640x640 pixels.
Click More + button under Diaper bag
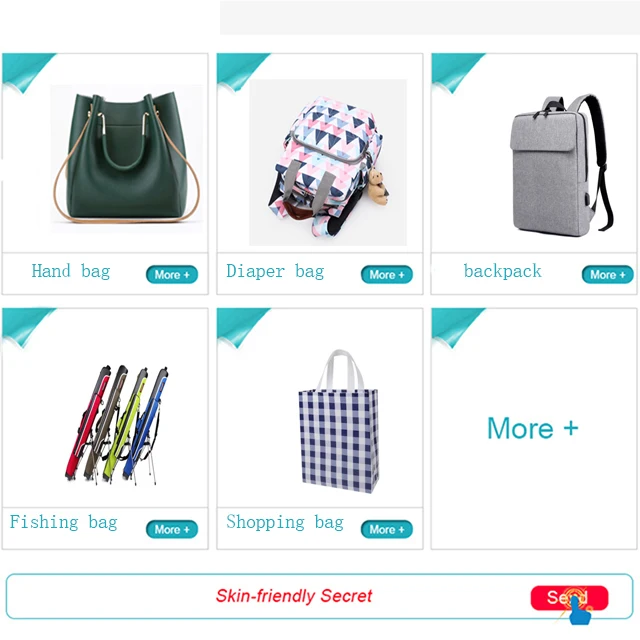click(x=387, y=275)
